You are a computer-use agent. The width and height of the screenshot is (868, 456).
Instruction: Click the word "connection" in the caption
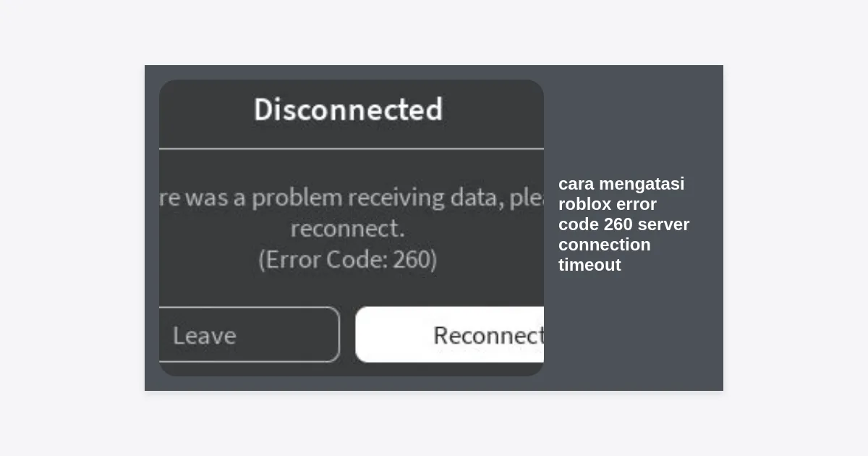[x=604, y=245]
